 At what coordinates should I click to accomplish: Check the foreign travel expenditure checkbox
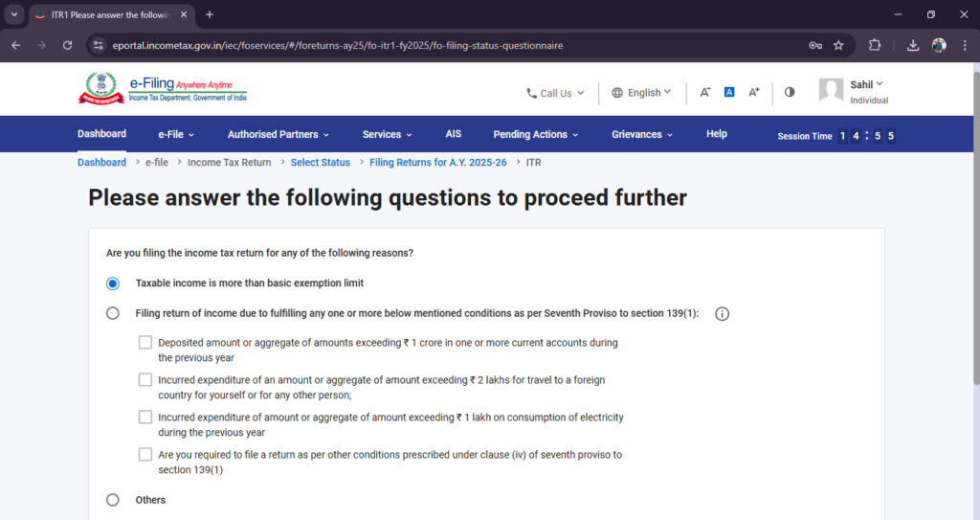(145, 380)
